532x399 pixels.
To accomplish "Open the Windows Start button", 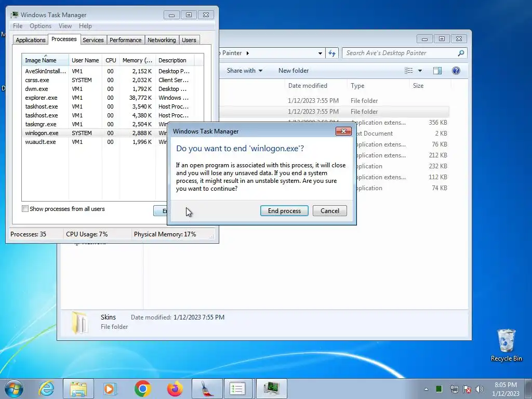I will pos(14,389).
